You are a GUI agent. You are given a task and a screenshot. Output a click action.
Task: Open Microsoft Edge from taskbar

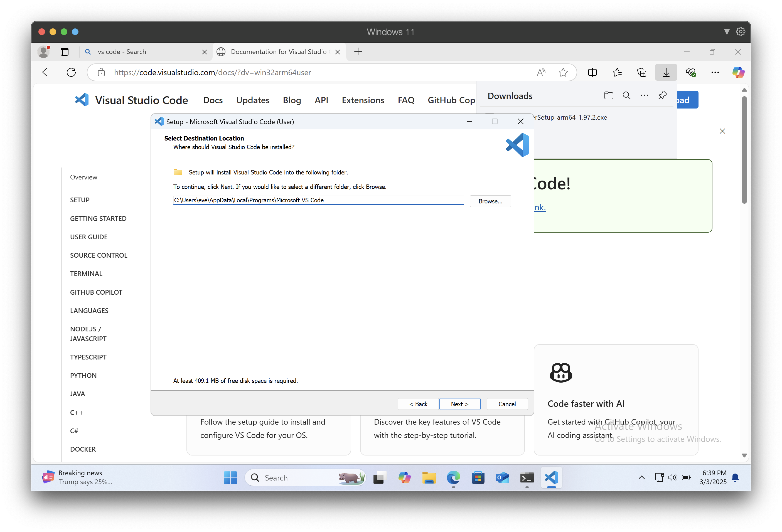pyautogui.click(x=453, y=477)
